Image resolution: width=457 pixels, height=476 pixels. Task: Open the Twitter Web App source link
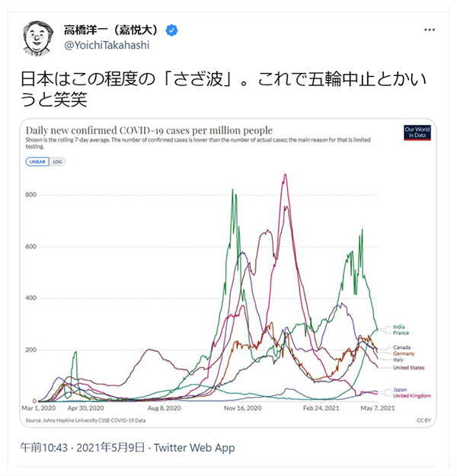(194, 448)
